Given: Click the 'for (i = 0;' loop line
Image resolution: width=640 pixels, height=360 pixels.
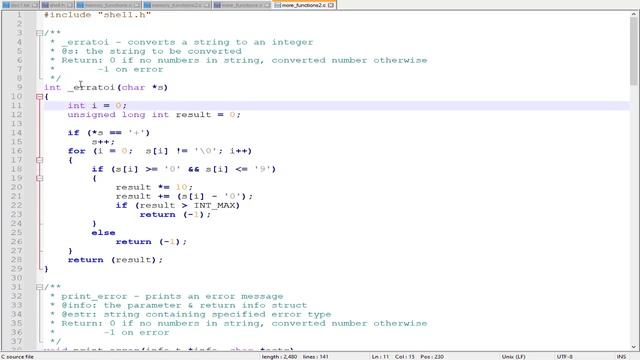Looking at the screenshot, I should point(160,151).
